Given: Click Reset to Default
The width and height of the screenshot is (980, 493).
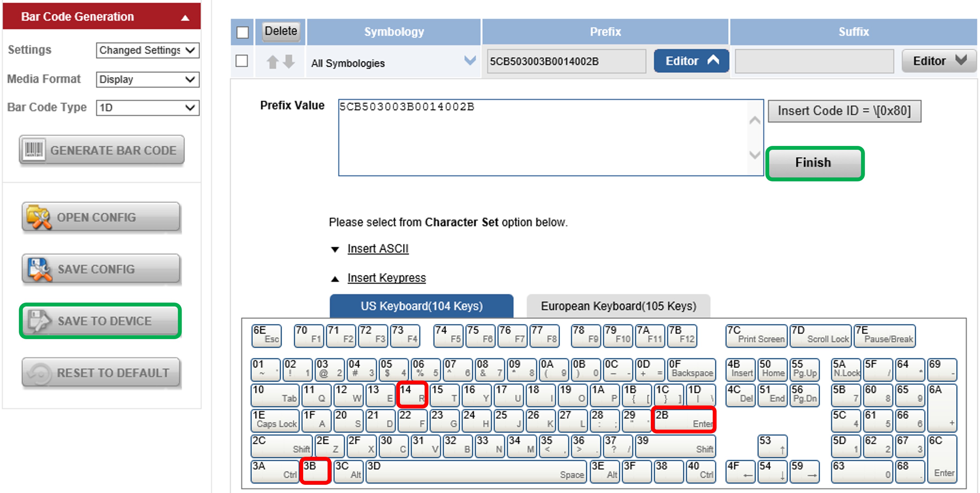Looking at the screenshot, I should click(100, 373).
